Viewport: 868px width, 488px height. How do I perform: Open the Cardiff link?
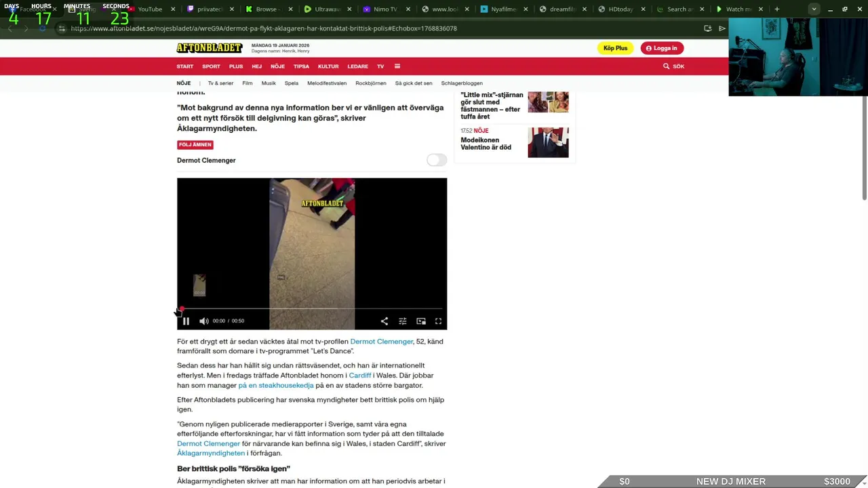(360, 375)
